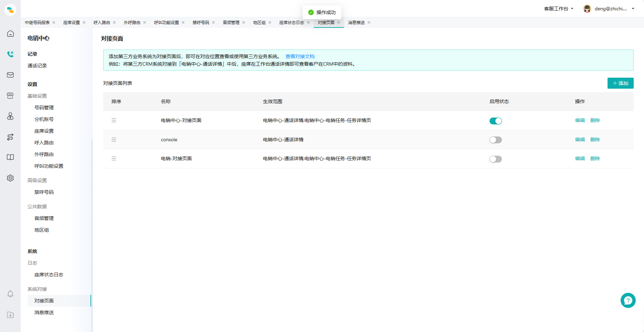Viewport: 644px width, 332px height.
Task: Close the 消息推送 tab
Action: pos(369,22)
